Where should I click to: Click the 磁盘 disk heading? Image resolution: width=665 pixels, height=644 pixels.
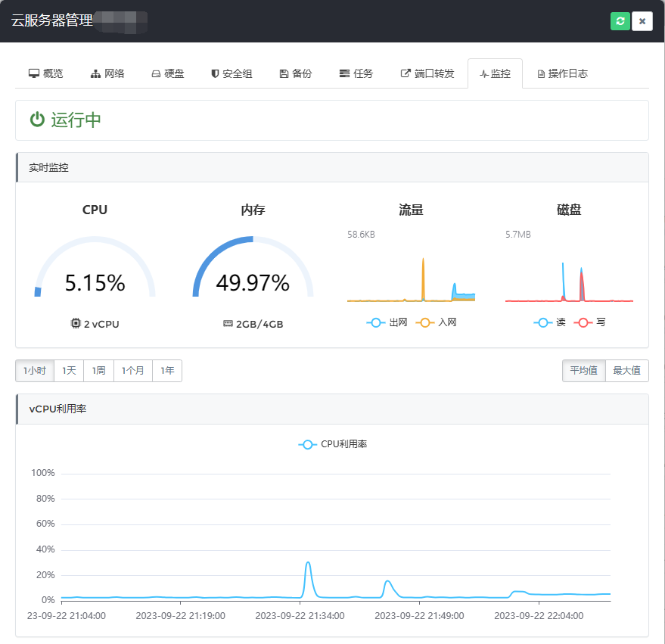tap(569, 210)
